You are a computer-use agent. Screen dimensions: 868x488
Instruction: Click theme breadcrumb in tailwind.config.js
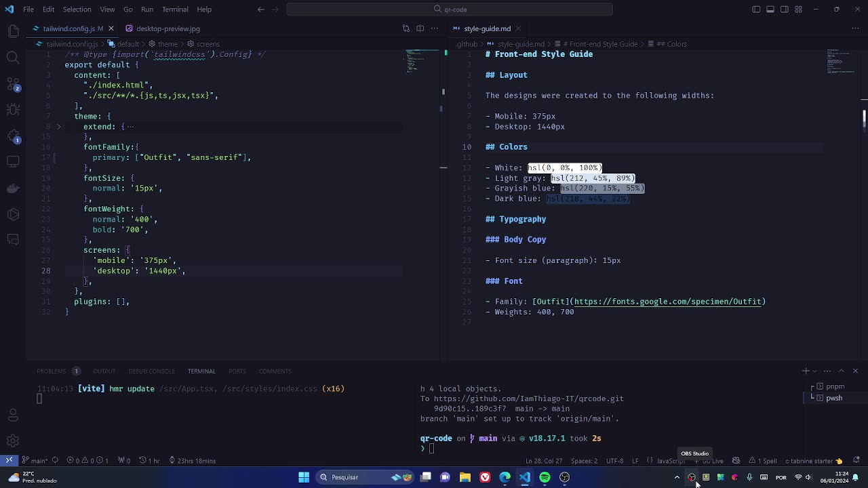pos(167,44)
